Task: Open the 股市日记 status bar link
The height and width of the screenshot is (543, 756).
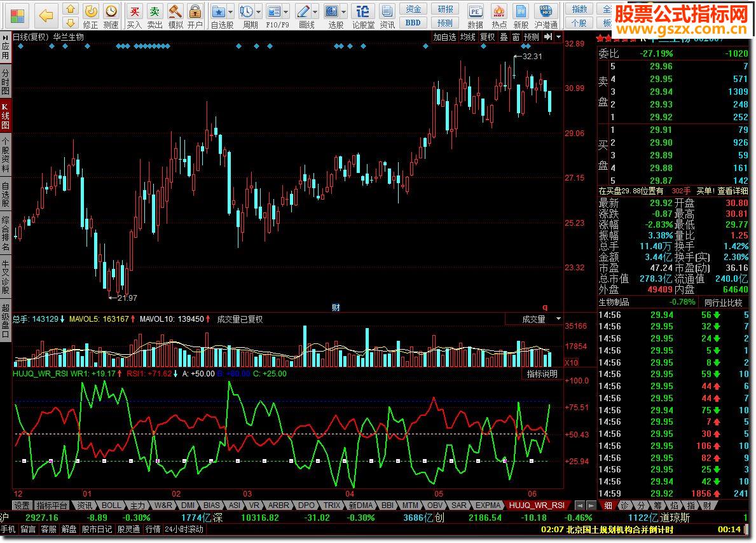Action: click(x=97, y=529)
